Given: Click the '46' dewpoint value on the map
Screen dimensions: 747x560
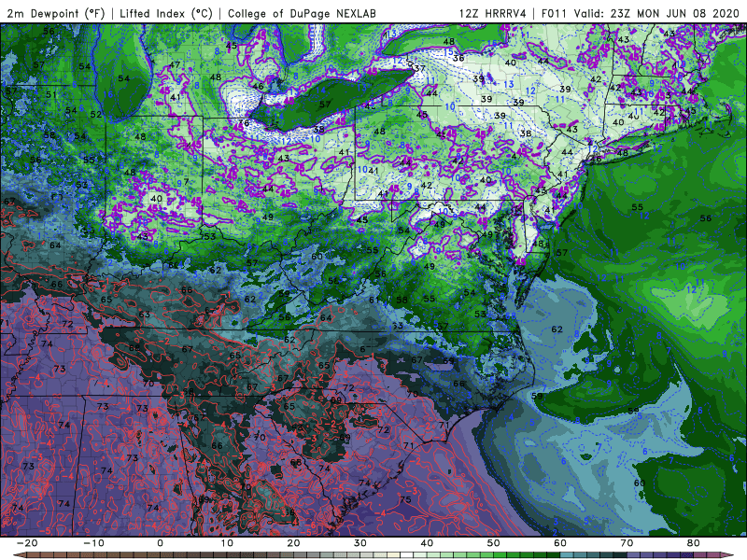Looking at the screenshot, I should [x=258, y=86].
